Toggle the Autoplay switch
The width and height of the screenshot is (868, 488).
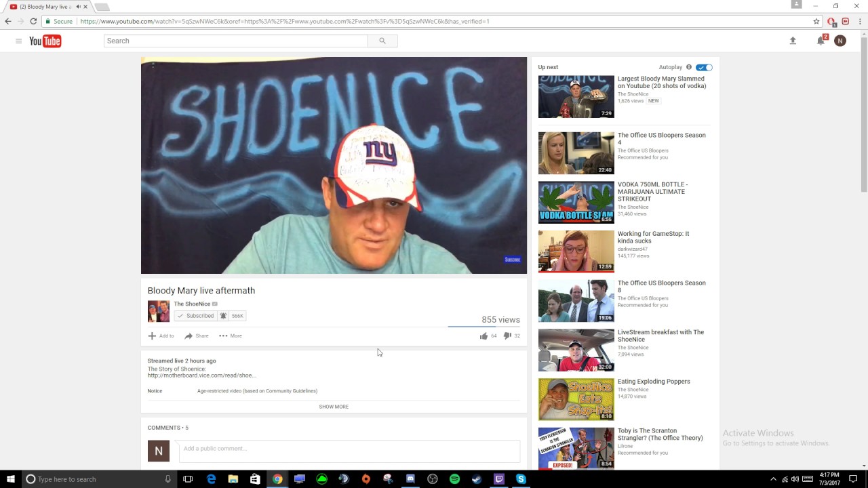coord(704,67)
